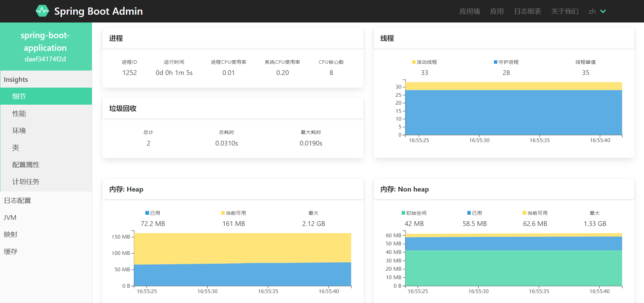Open 计划任务 scheduled tasks in sidebar

coord(46,182)
